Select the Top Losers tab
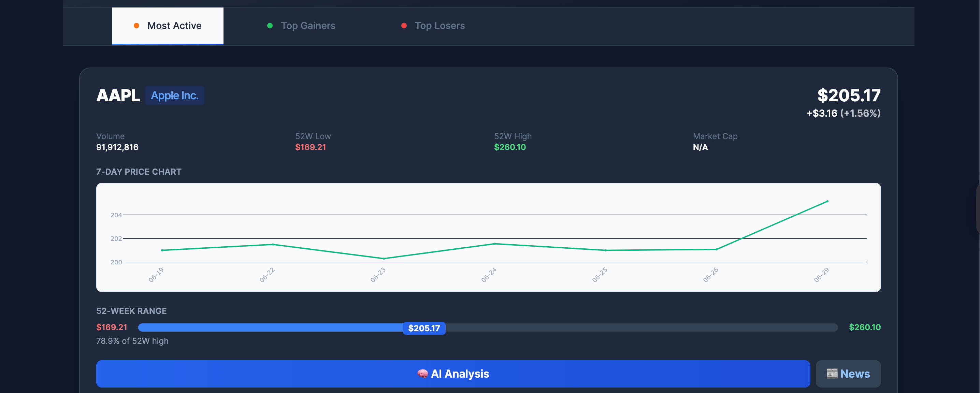 (x=439, y=26)
